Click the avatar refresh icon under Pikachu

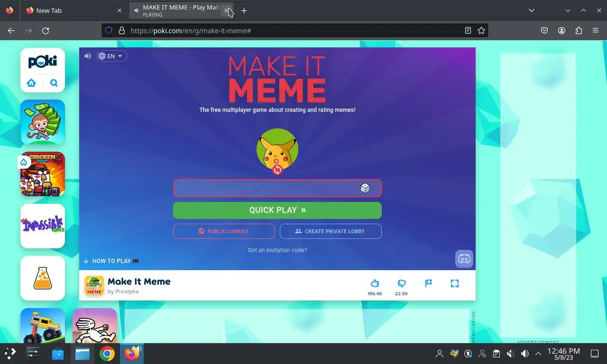[x=277, y=170]
